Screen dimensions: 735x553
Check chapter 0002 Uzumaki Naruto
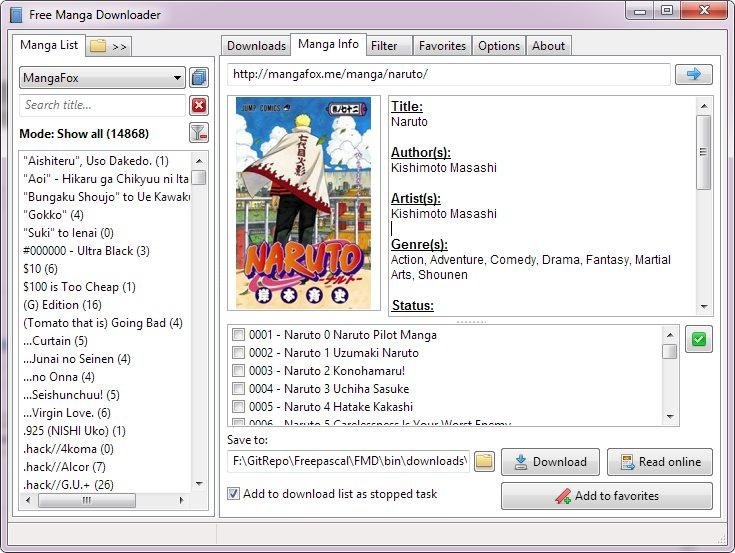point(238,352)
